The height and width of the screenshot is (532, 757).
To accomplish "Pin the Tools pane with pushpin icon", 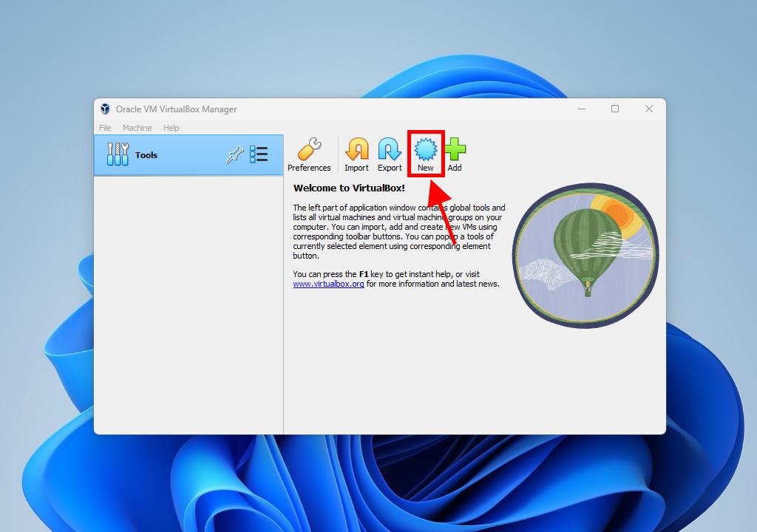I will click(x=234, y=154).
